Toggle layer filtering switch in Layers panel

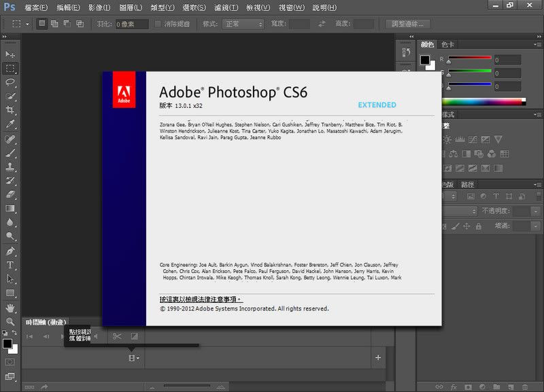pos(539,196)
